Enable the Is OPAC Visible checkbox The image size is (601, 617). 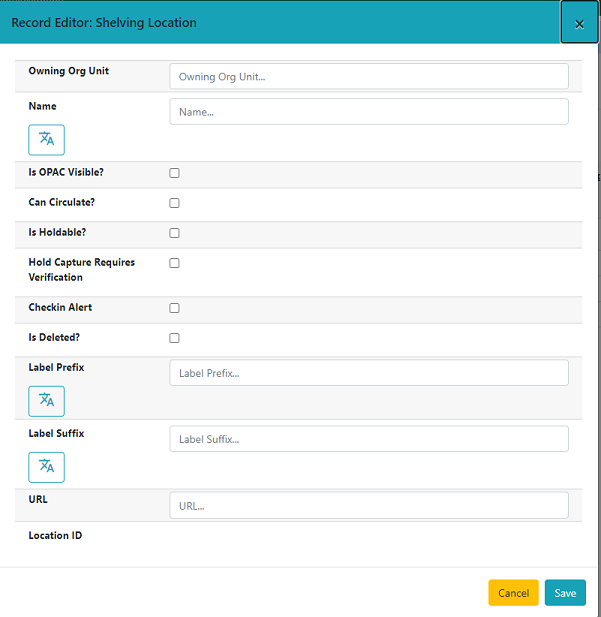coord(174,173)
